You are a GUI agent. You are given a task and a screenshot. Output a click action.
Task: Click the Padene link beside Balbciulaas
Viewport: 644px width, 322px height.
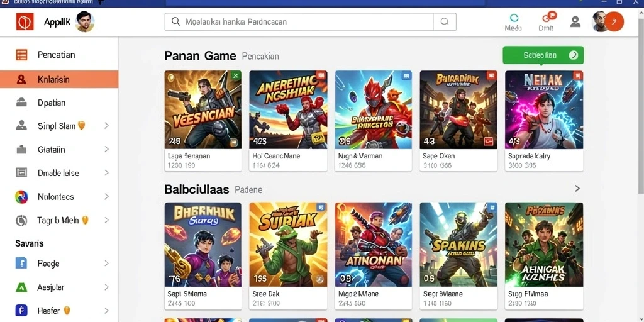[x=248, y=190]
